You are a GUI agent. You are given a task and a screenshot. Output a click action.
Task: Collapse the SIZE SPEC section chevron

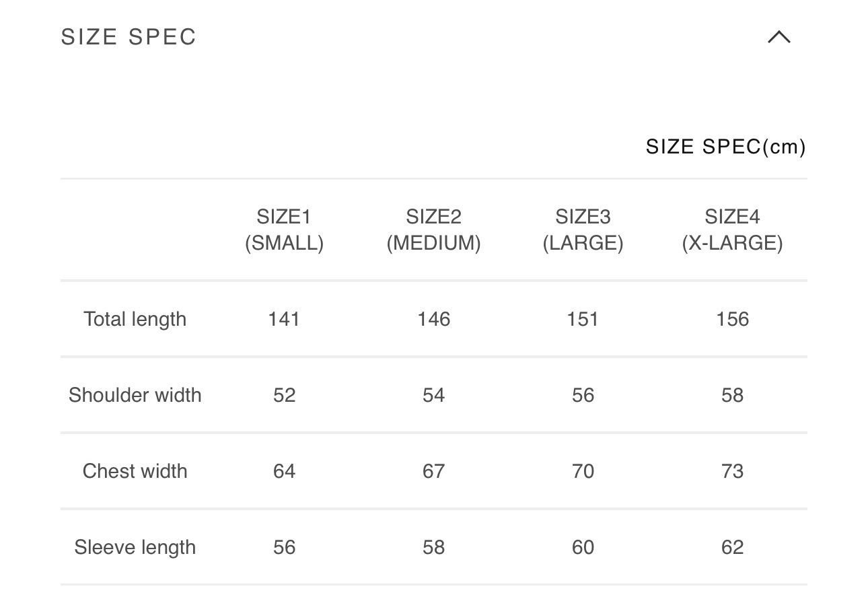pyautogui.click(x=779, y=37)
